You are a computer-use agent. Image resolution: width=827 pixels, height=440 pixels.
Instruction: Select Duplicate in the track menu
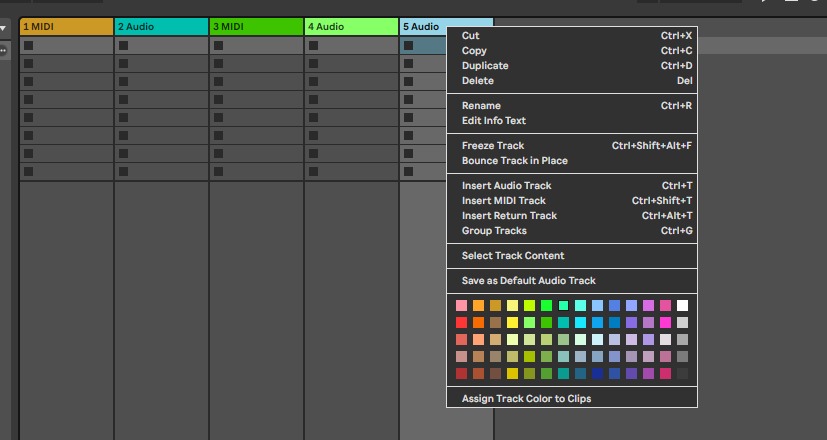[572, 66]
